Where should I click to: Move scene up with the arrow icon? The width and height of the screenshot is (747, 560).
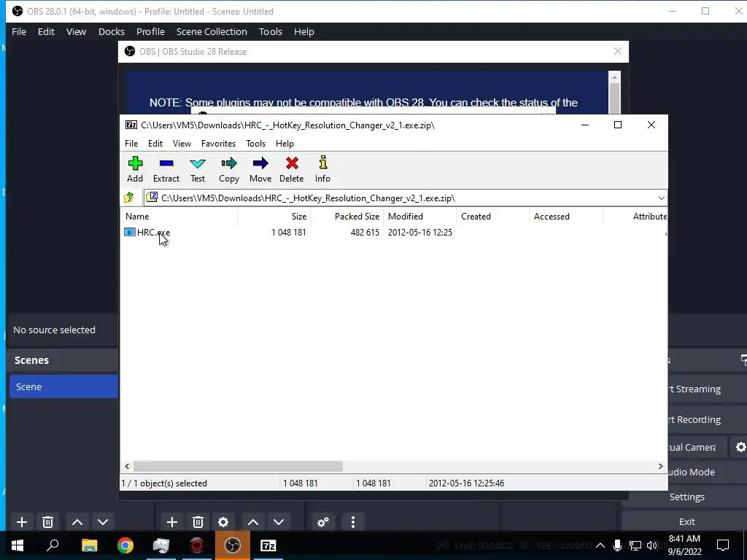[77, 522]
